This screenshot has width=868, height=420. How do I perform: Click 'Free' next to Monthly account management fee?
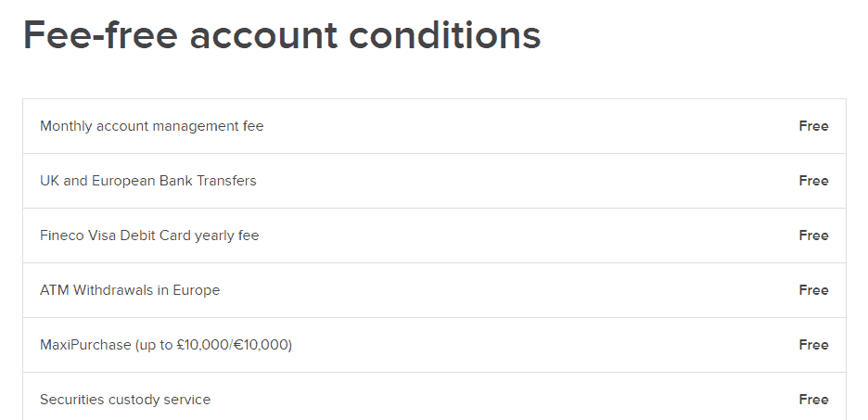814,126
